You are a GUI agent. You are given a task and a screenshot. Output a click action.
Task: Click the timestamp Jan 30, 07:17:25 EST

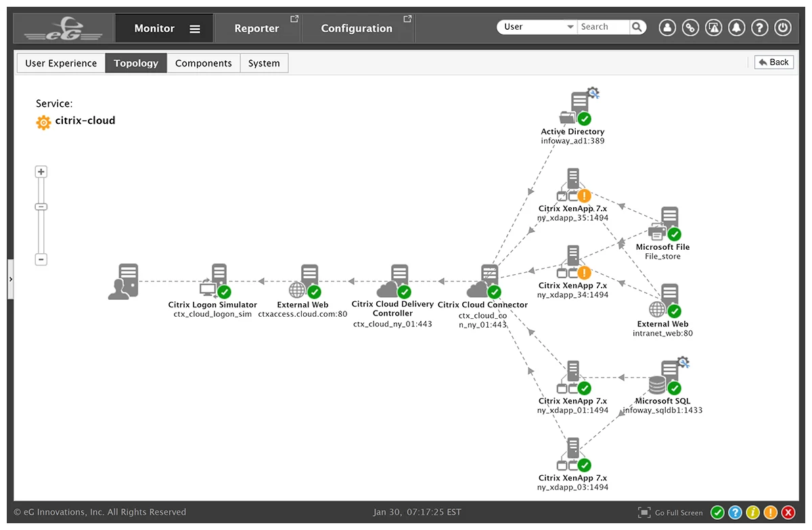click(x=417, y=512)
